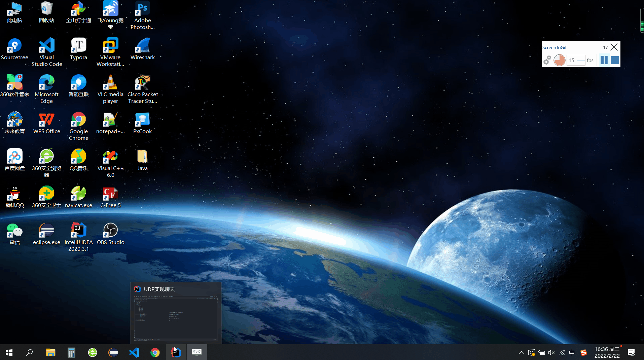Open 360 browser from taskbar
Viewport: 644px width, 360px height.
pyautogui.click(x=93, y=352)
